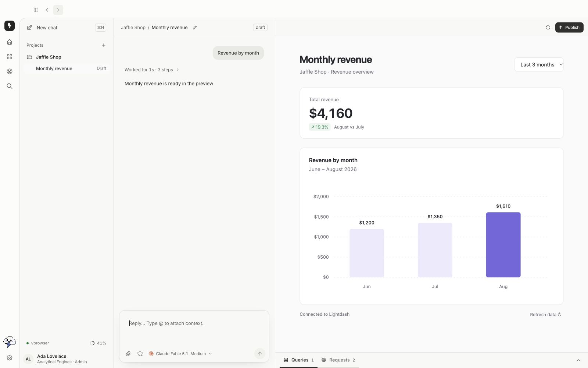Go back with the left arrow
The height and width of the screenshot is (368, 588).
(47, 10)
